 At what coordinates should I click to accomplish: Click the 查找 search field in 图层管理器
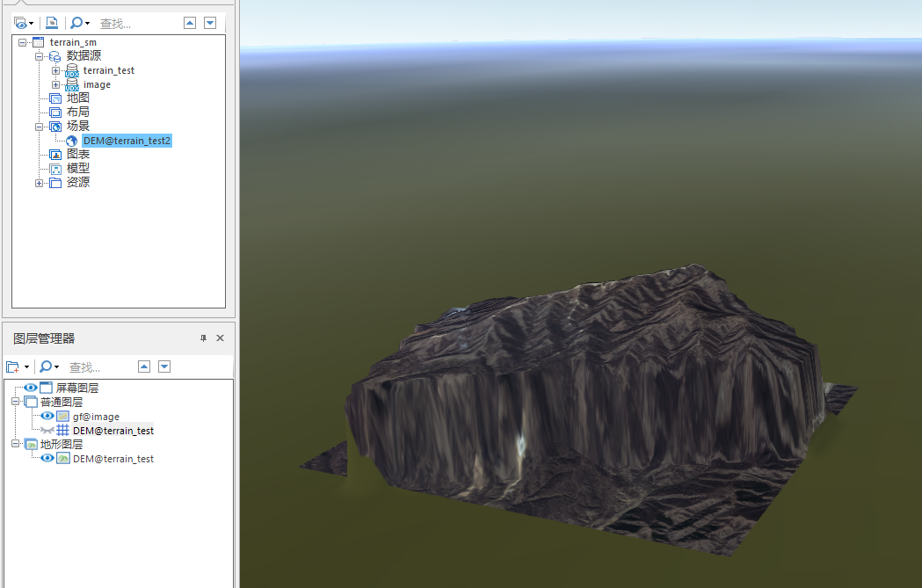pyautogui.click(x=97, y=367)
